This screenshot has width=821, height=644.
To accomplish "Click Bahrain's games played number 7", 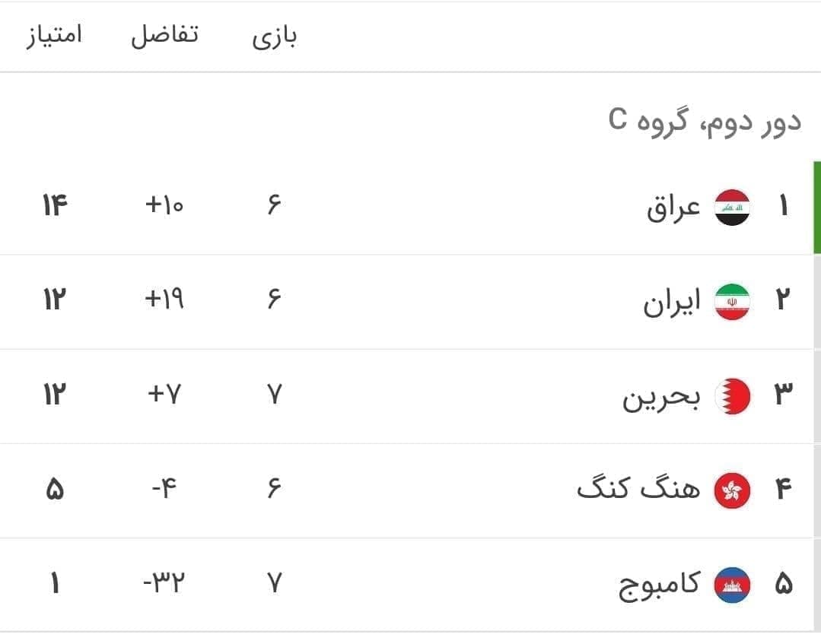I will coord(275,395).
